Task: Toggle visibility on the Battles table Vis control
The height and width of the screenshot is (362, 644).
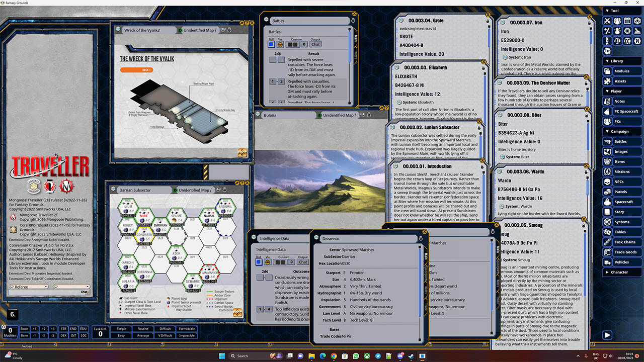Action: click(280, 44)
